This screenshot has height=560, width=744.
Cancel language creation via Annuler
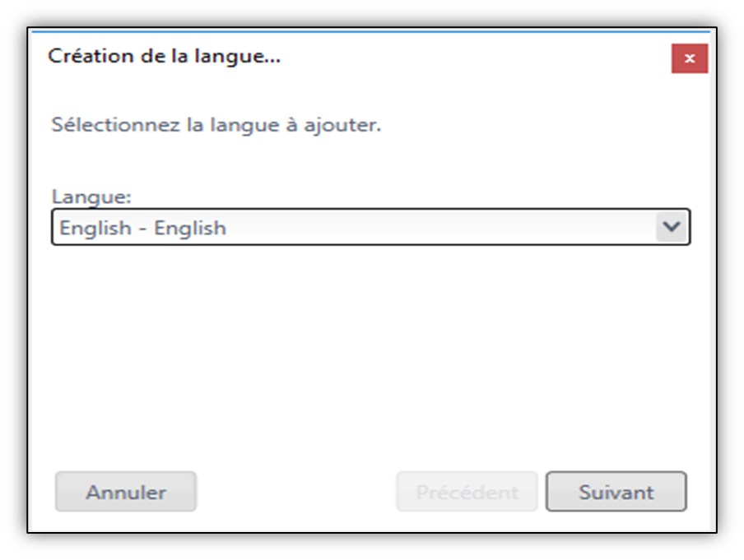coord(126,491)
